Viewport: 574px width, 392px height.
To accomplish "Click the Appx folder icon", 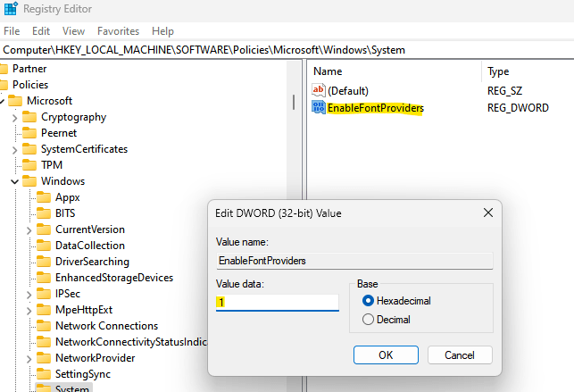I will tap(44, 197).
